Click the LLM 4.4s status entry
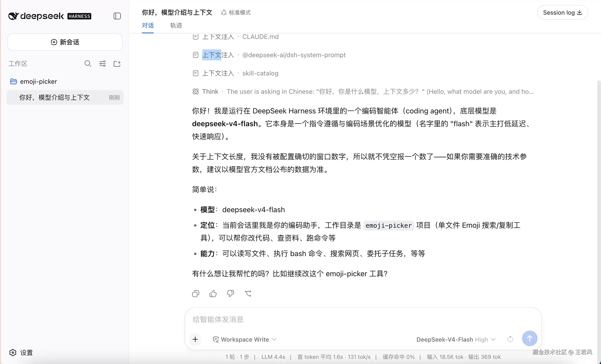This screenshot has width=601, height=364. (x=273, y=357)
